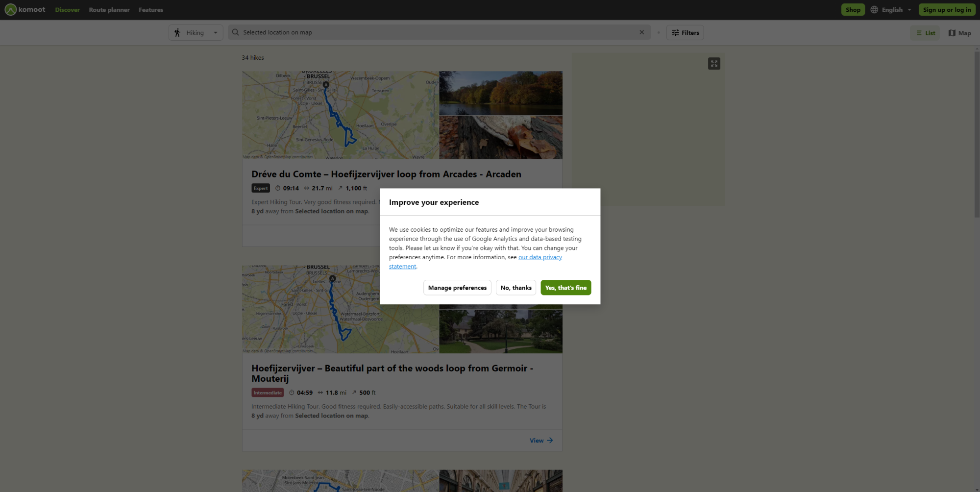The width and height of the screenshot is (980, 492).
Task: Open Filters using the sliders icon
Action: click(x=675, y=32)
